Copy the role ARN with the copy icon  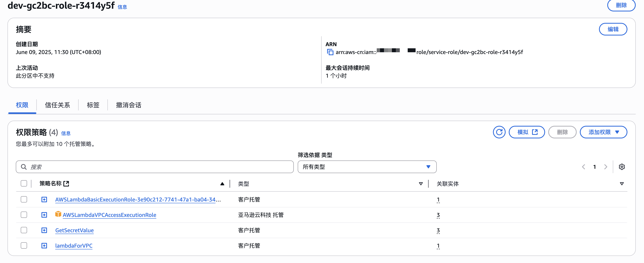pyautogui.click(x=330, y=52)
